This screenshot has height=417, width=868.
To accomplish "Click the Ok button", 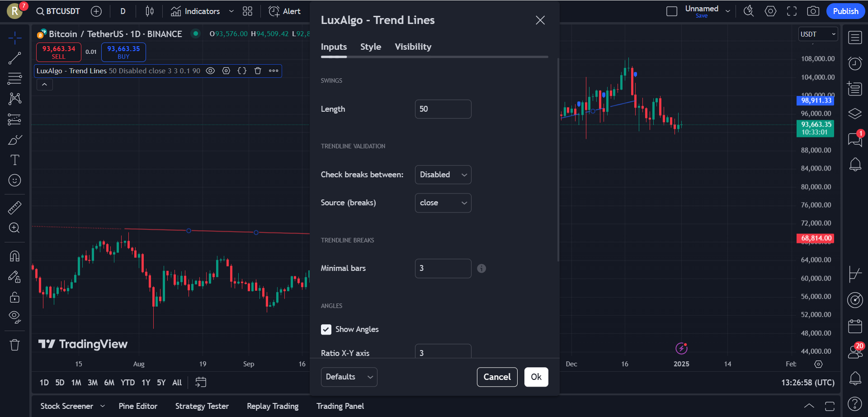I will [x=536, y=377].
